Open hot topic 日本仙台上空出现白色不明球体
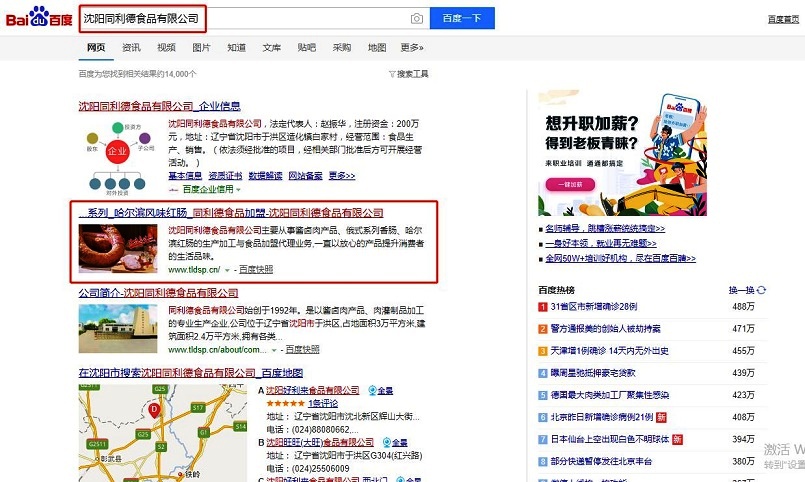 610,439
